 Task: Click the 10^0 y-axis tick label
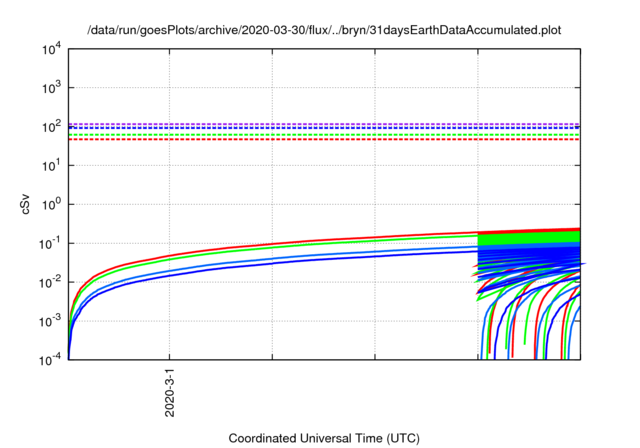pyautogui.click(x=52, y=204)
